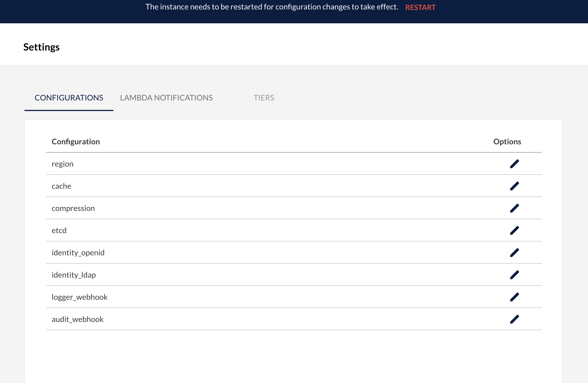Select the audit_webhook configuration row
Viewport: 588px width, 383px height.
click(x=78, y=319)
